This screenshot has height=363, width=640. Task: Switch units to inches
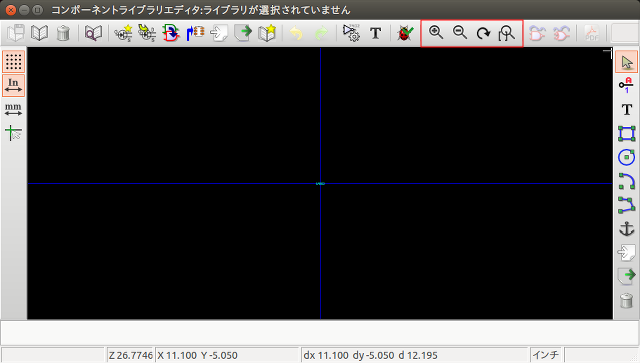(x=13, y=85)
